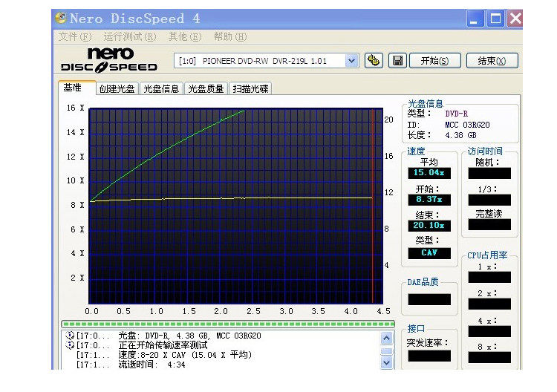Image resolution: width=557 pixels, height=392 pixels.
Task: Click log line 流逝时间: 4:34
Action: pyautogui.click(x=152, y=365)
